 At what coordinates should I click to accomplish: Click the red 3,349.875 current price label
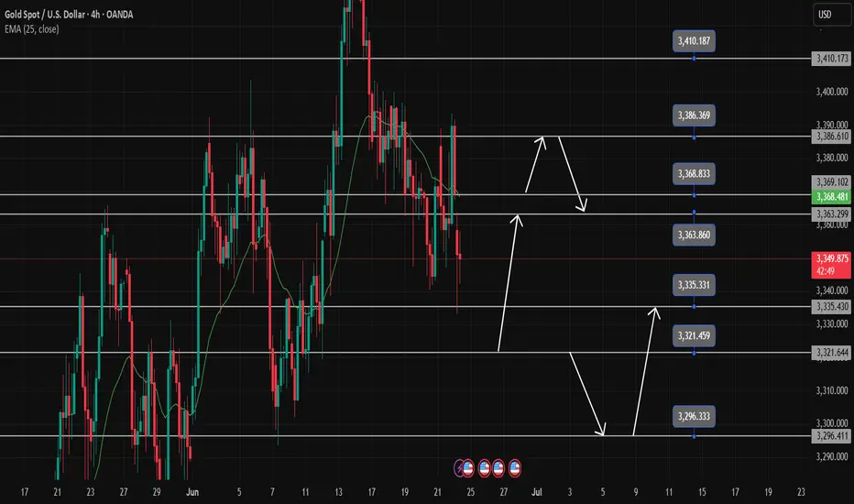[x=832, y=258]
